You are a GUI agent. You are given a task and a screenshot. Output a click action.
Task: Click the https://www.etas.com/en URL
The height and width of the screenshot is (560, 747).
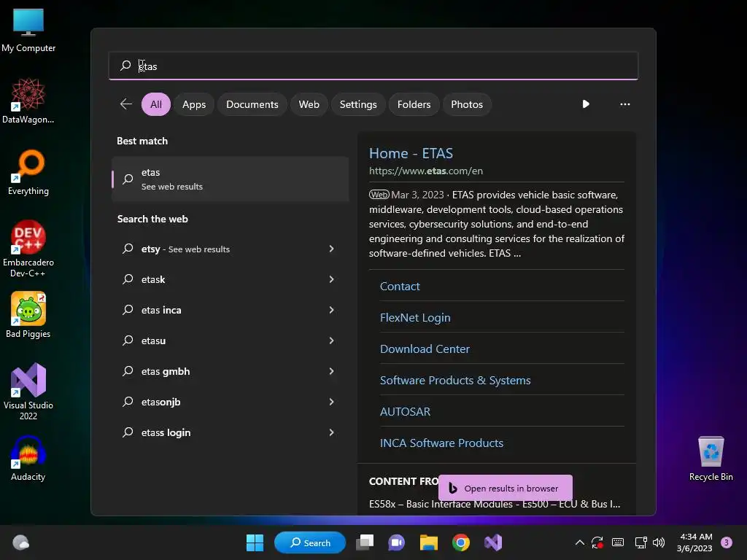tap(425, 171)
